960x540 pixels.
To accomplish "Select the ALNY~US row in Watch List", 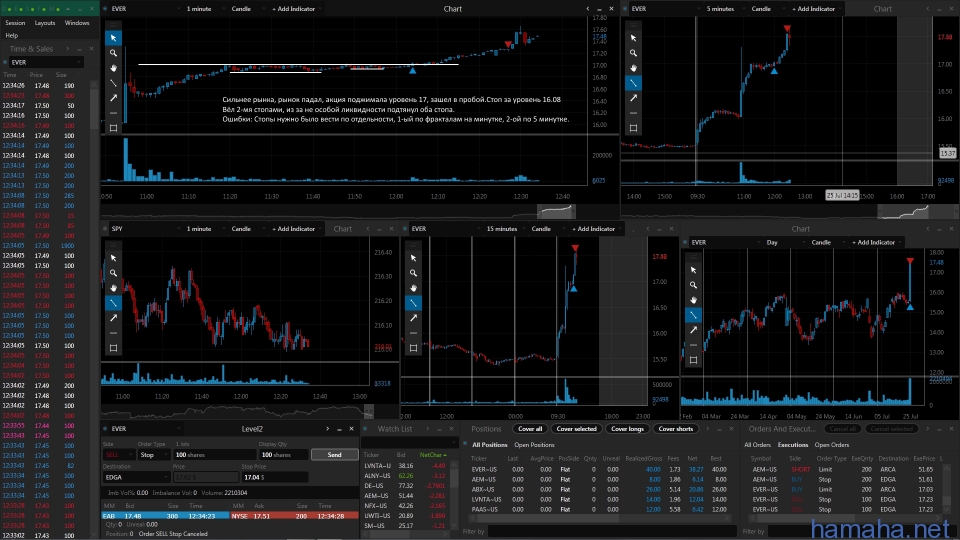I will tap(407, 476).
